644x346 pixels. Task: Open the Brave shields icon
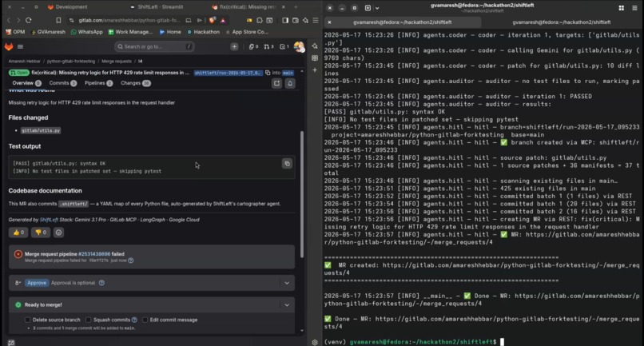coord(212,20)
